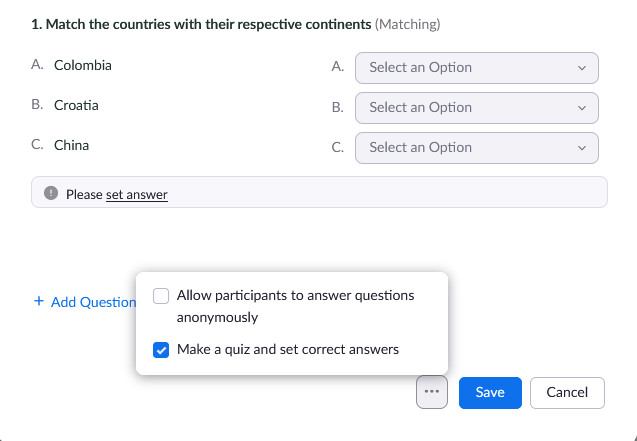
Task: Click the warning icon before Please set answer
Action: click(51, 194)
